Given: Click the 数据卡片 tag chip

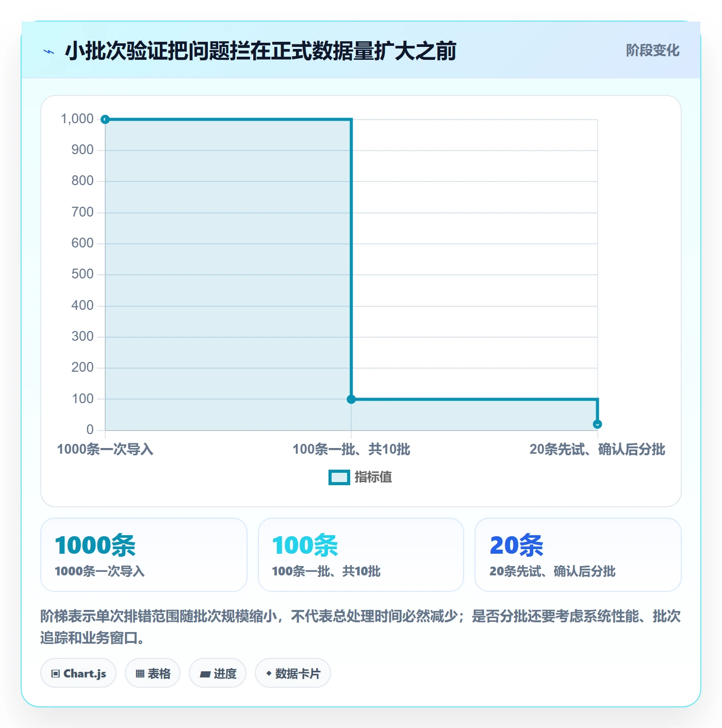Looking at the screenshot, I should (x=293, y=673).
